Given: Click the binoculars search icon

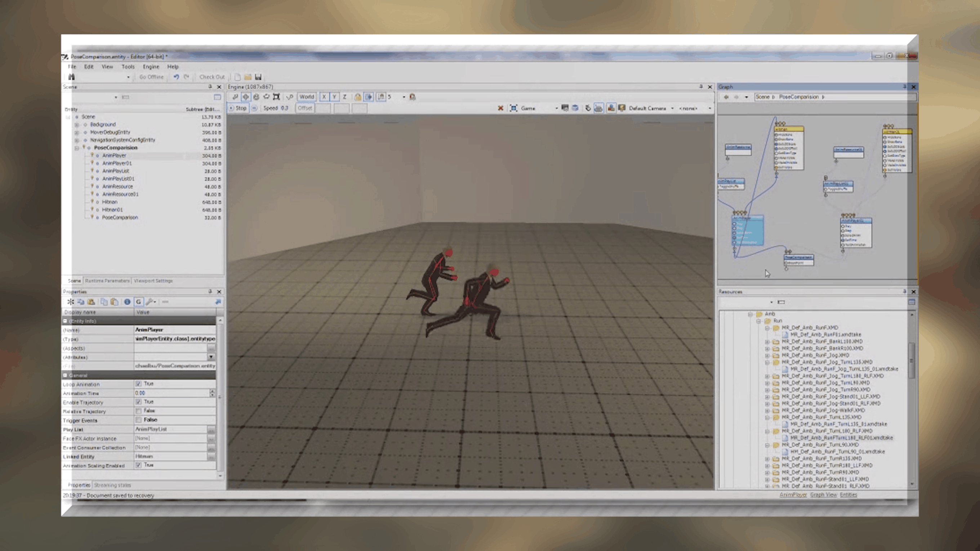Looking at the screenshot, I should 72,77.
